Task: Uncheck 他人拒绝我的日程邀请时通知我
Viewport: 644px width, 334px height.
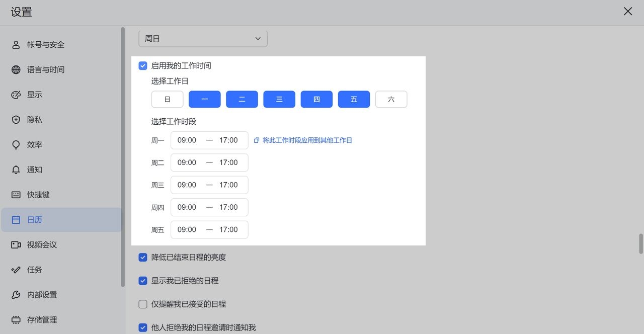Action: [x=143, y=327]
